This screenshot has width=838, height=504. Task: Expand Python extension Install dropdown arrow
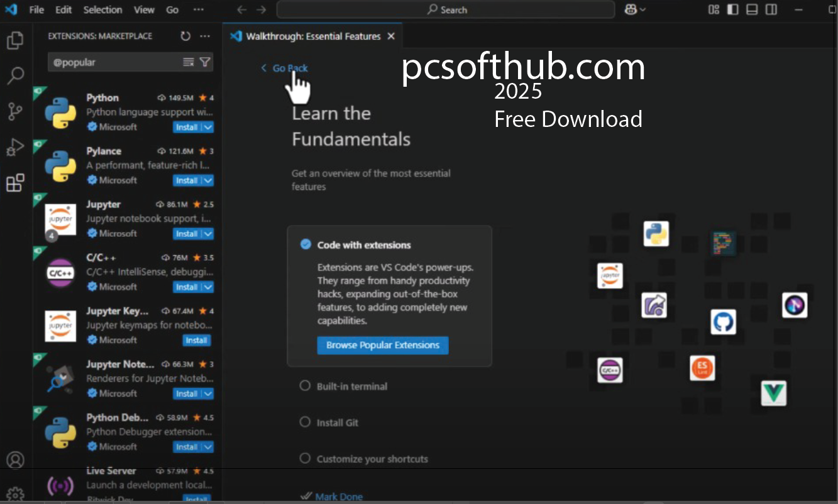(208, 127)
